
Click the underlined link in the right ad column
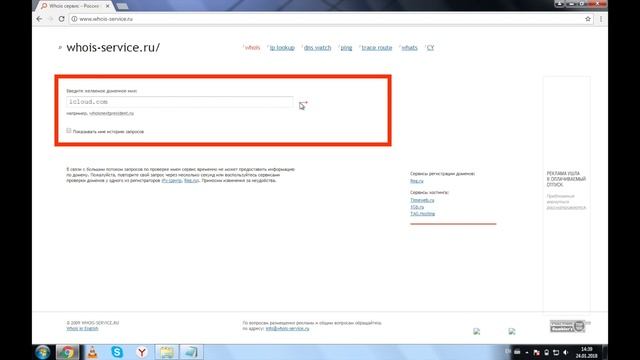(x=566, y=207)
